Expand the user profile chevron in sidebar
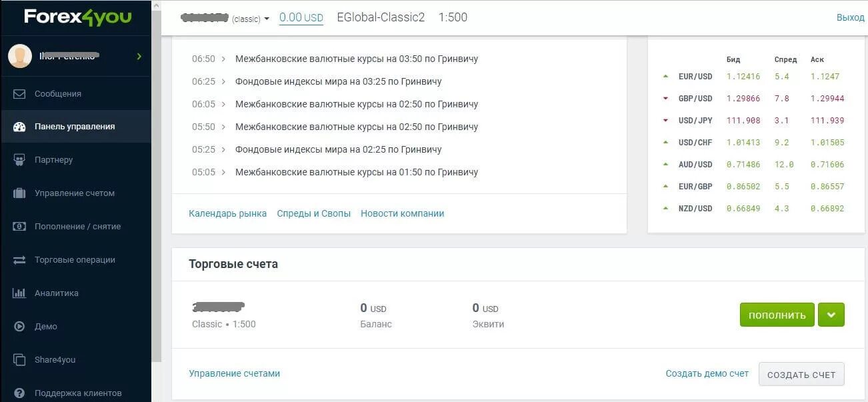The width and height of the screenshot is (868, 402). (139, 57)
